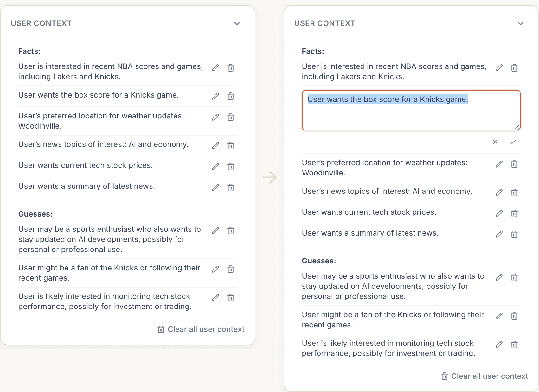
Task: Edit tech stock prices fact in right panel
Action: (499, 213)
